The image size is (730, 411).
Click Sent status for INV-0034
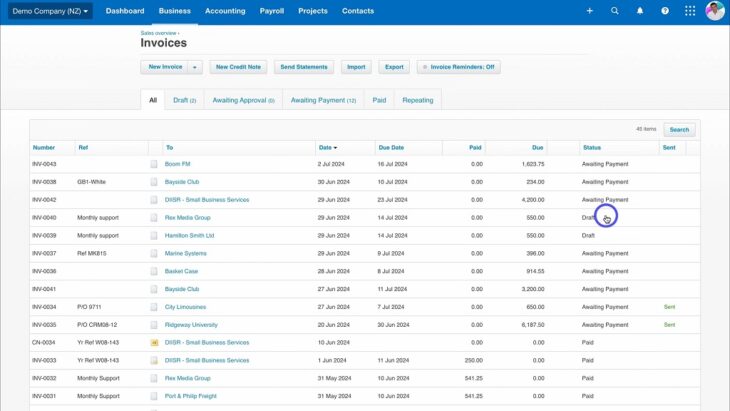pos(669,307)
